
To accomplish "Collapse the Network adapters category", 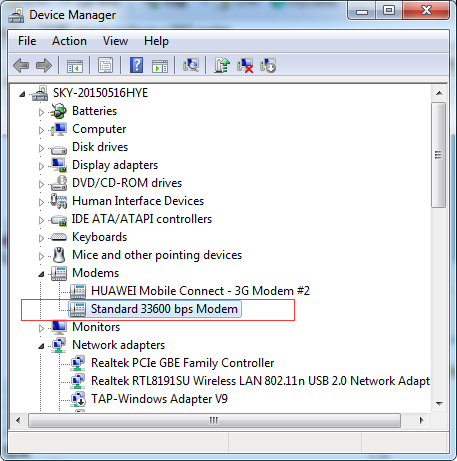I will coord(41,346).
